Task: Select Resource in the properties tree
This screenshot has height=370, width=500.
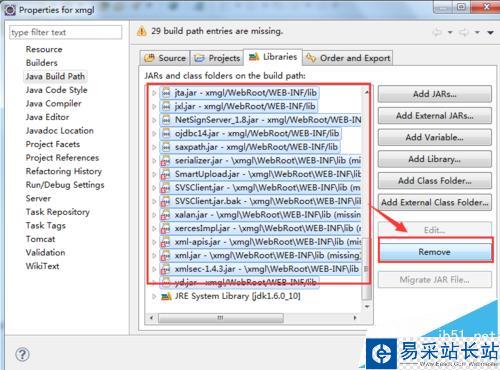Action: click(x=44, y=49)
